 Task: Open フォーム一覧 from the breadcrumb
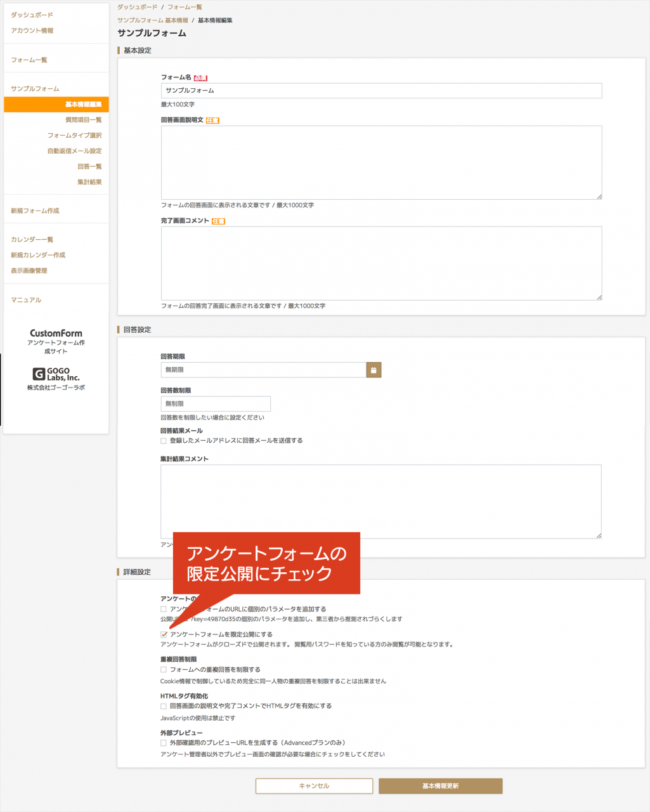click(185, 6)
